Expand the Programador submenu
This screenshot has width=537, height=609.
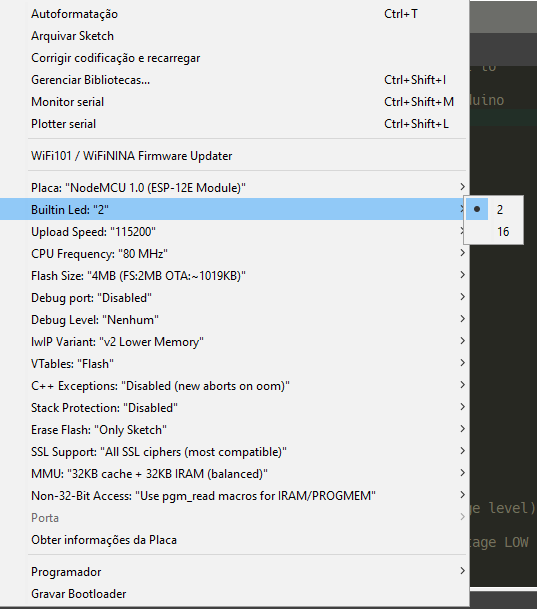(x=235, y=572)
